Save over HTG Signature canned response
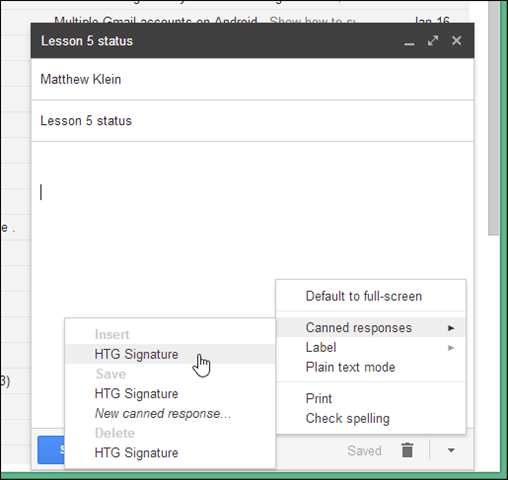508x480 pixels. pyautogui.click(x=170, y=394)
